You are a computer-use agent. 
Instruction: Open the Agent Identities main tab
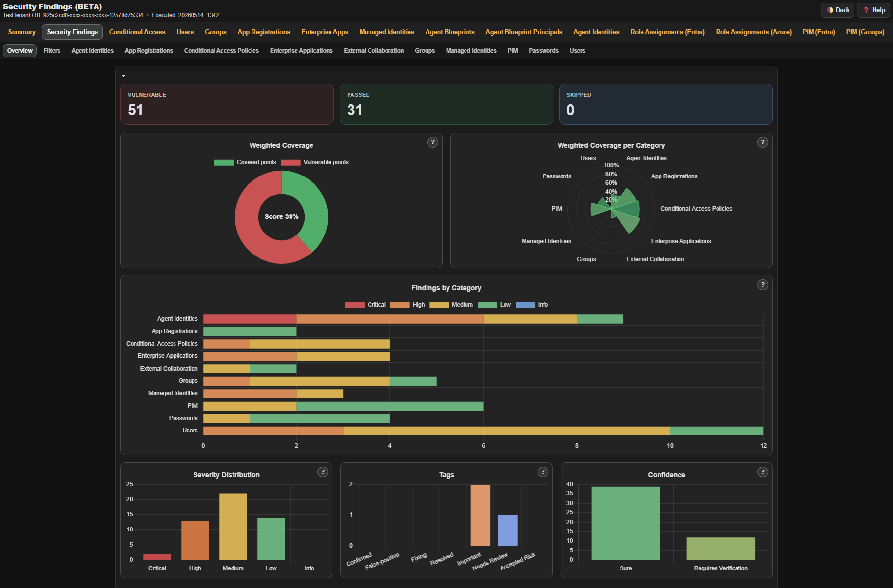pos(596,32)
